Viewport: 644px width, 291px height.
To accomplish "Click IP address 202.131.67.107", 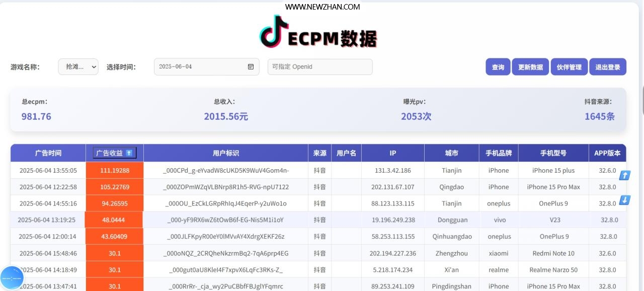I will click(393, 187).
